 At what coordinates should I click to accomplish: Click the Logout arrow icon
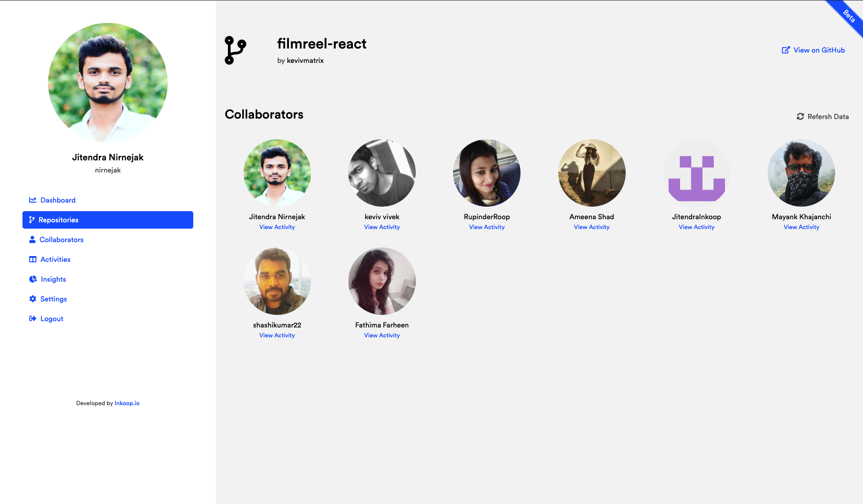(32, 318)
